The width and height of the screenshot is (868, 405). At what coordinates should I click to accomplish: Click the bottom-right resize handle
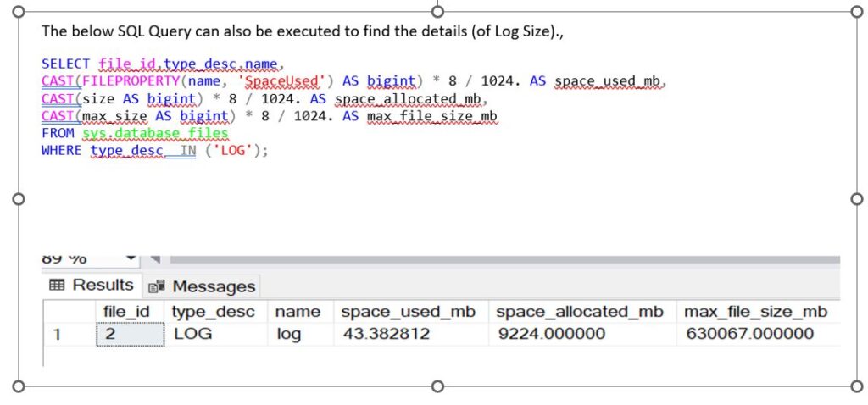(855, 386)
